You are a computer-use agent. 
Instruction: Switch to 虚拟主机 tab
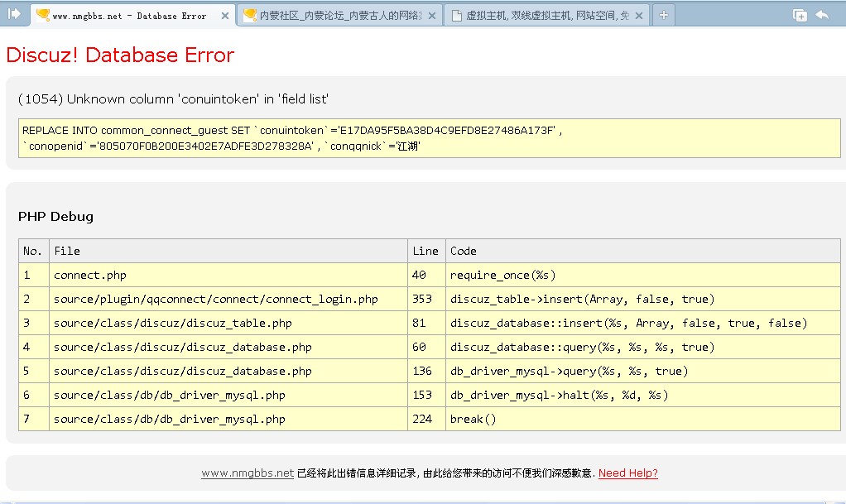[546, 15]
